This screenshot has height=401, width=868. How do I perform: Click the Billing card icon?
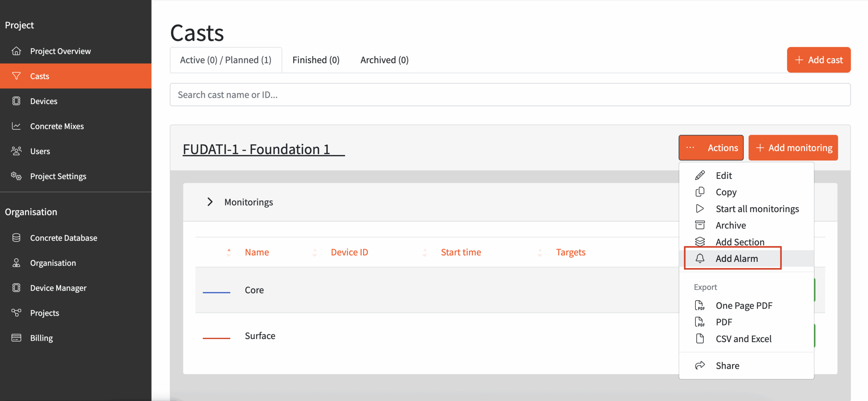click(16, 338)
